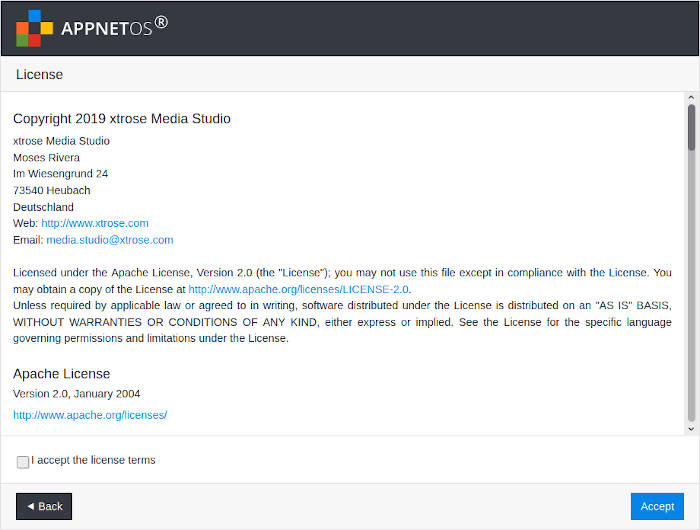This screenshot has height=530, width=700.
Task: Click the blue Accept button
Action: click(657, 506)
